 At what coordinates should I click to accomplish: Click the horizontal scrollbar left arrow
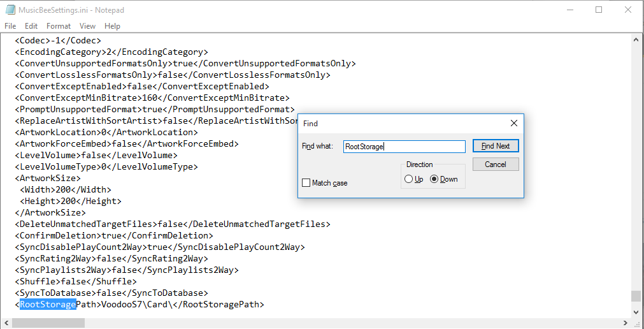click(6, 323)
